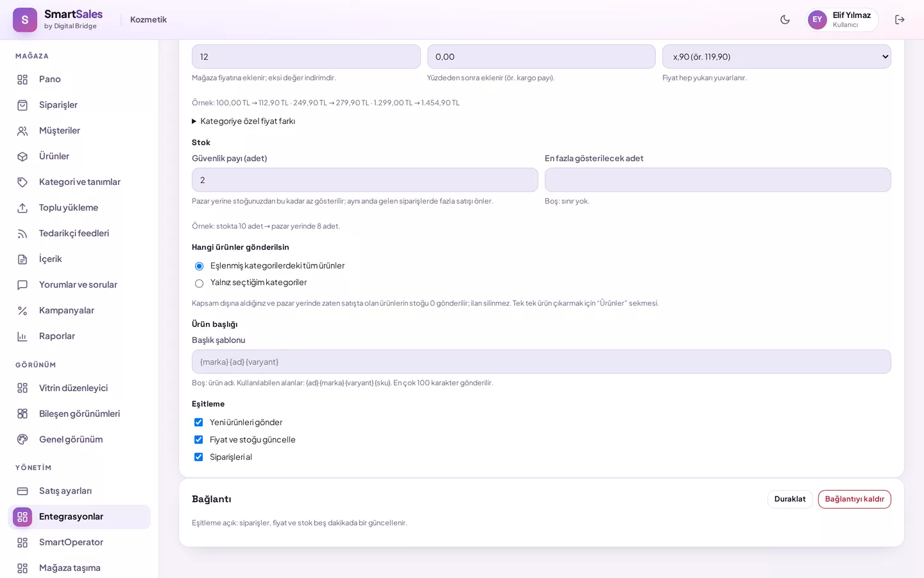Select Eşlenmiş kategorilerdeki tüm ürünler option
Viewport: 924px width, 578px height.
click(199, 266)
